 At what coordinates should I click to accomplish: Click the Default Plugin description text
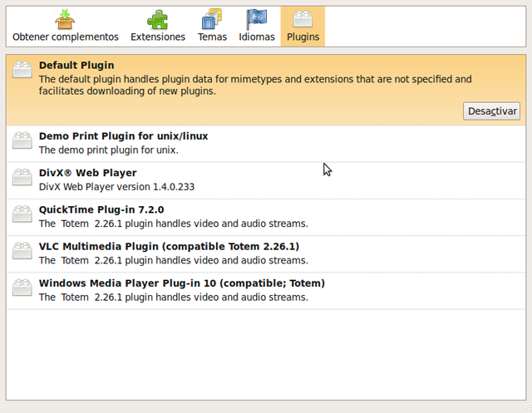(254, 85)
